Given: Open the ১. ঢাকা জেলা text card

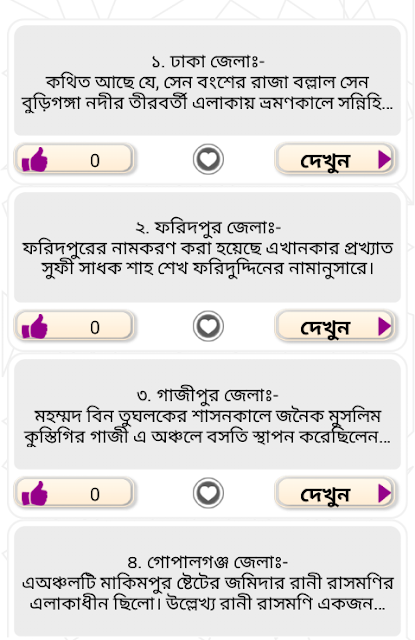Looking at the screenshot, I should coord(207,80).
